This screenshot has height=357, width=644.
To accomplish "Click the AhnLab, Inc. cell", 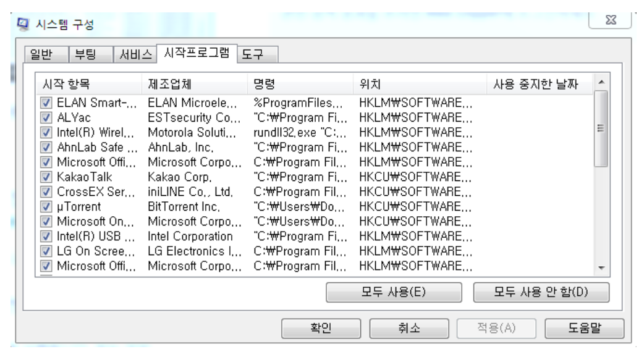I will point(180,148).
